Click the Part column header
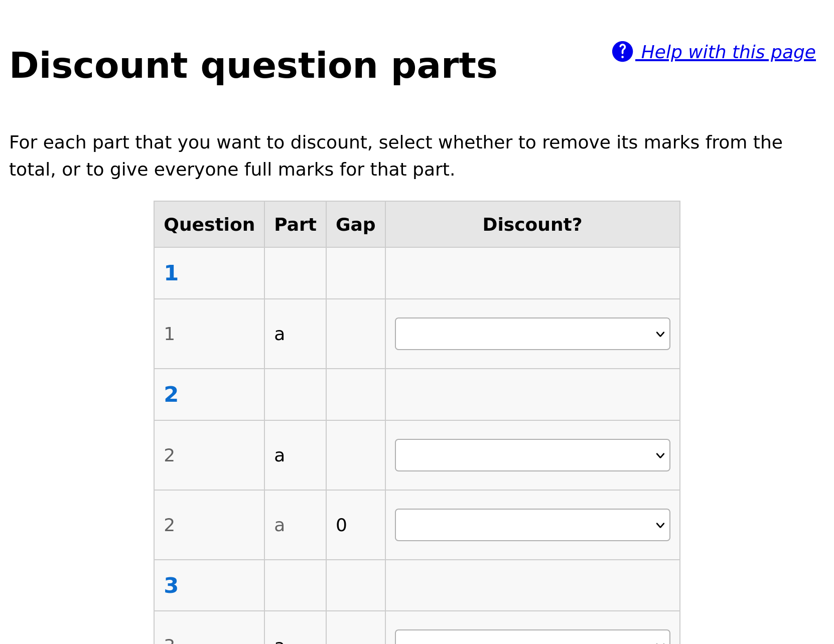The image size is (834, 644). click(295, 224)
